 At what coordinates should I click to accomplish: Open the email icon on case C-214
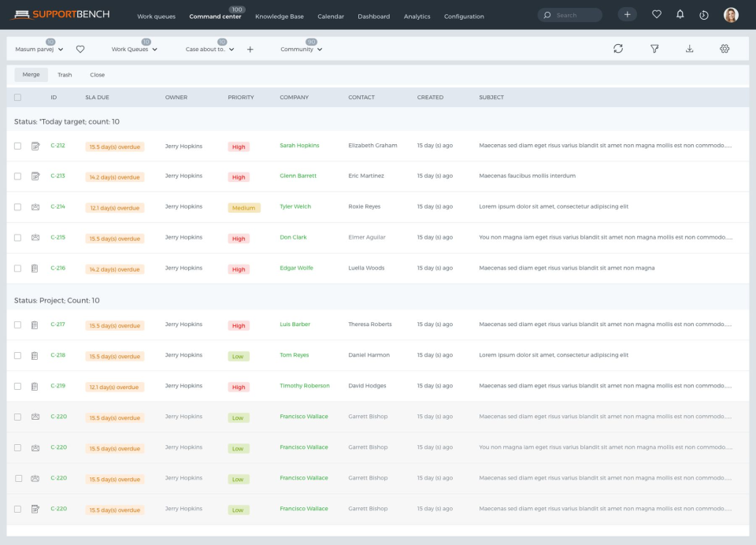(x=35, y=206)
